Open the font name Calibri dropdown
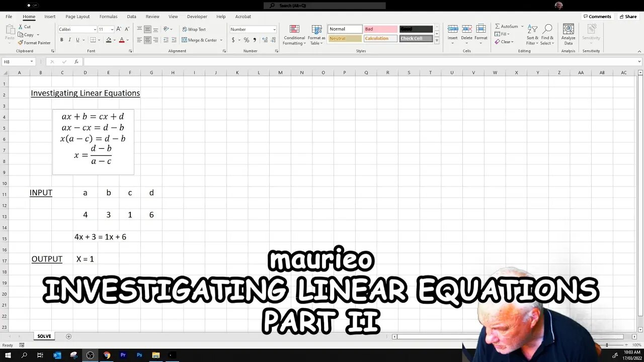Screen dimensions: 644x362 coord(95,29)
